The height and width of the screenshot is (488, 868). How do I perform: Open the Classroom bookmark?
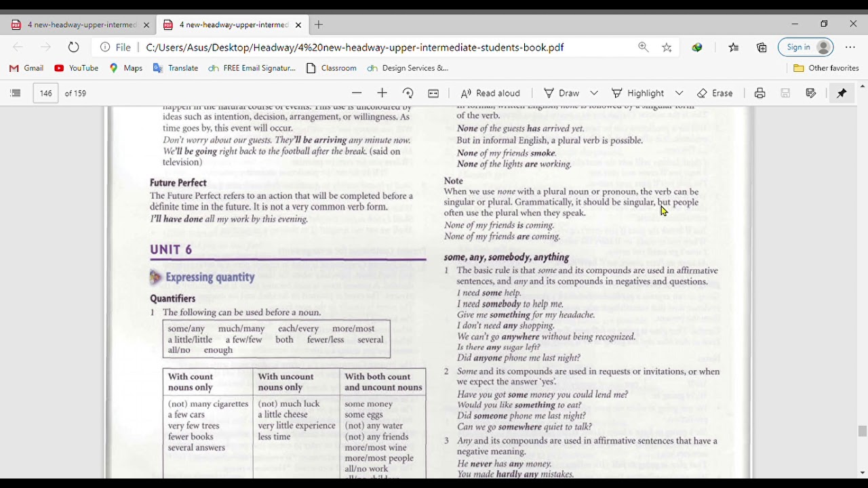(332, 68)
